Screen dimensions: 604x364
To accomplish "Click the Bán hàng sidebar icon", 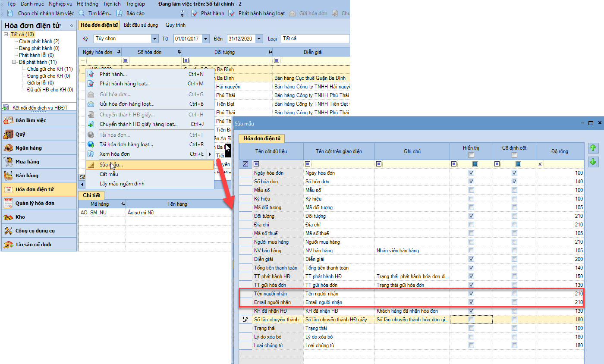I will (x=8, y=176).
